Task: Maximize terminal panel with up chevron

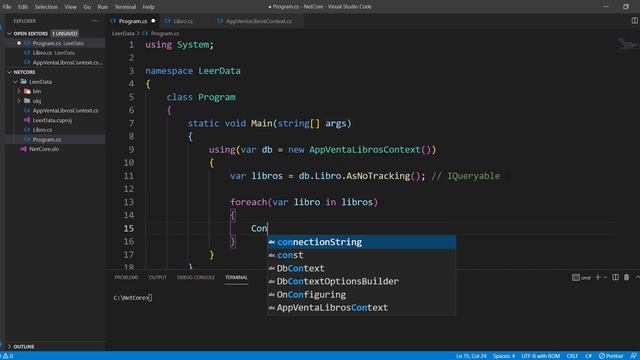Action: [x=637, y=277]
